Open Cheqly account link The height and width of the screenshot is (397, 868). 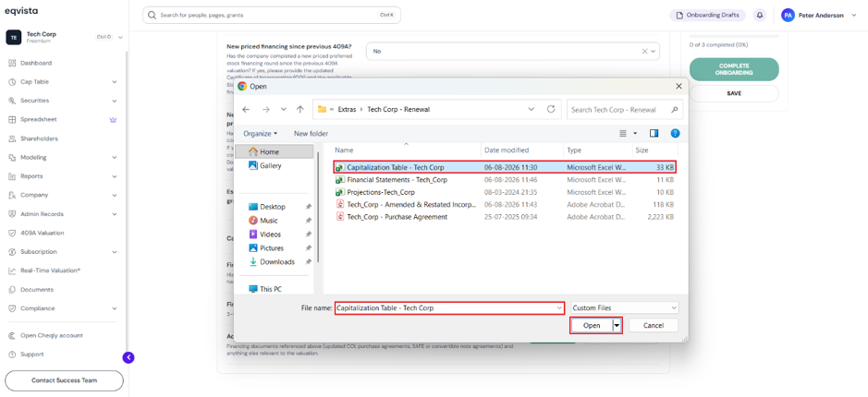pyautogui.click(x=51, y=336)
